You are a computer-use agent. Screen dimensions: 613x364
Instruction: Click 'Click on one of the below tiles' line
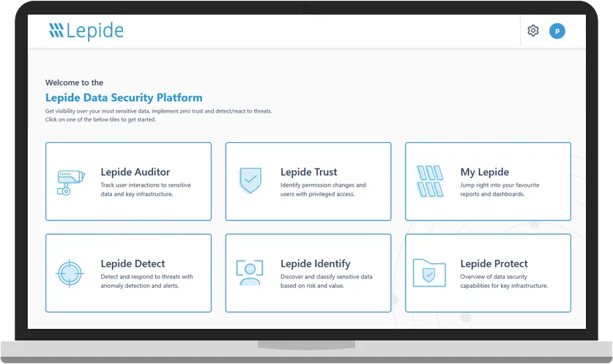click(x=100, y=119)
